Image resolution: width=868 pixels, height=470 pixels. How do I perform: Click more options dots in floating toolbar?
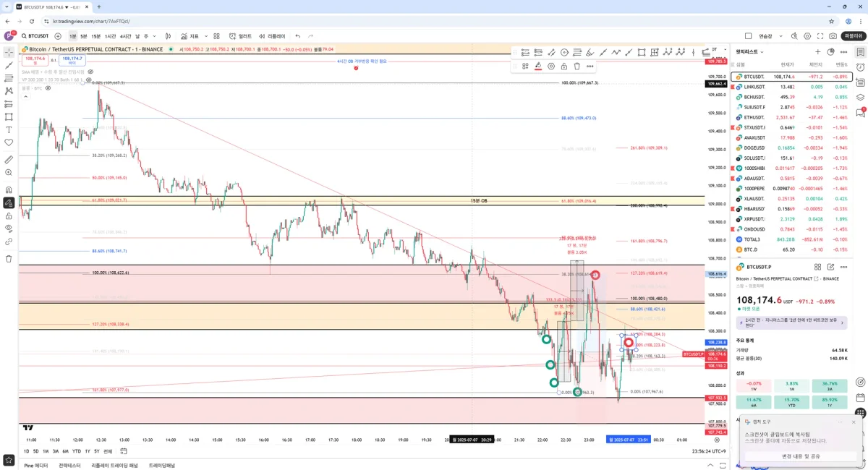tap(590, 66)
